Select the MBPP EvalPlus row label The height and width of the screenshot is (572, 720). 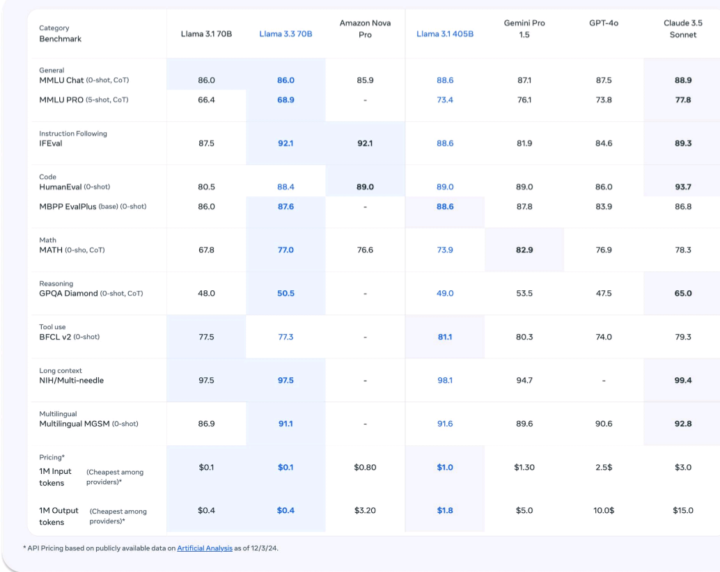click(x=92, y=206)
